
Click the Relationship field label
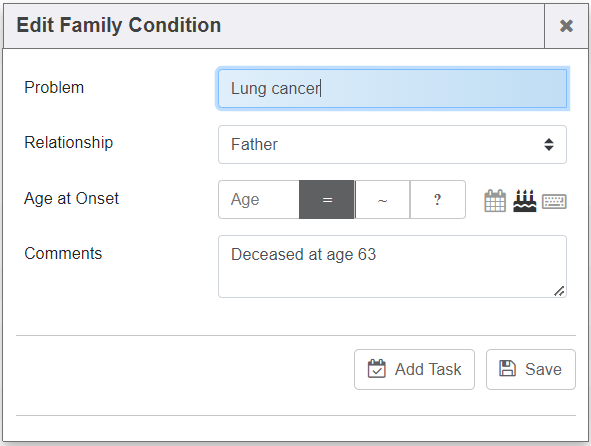69,143
